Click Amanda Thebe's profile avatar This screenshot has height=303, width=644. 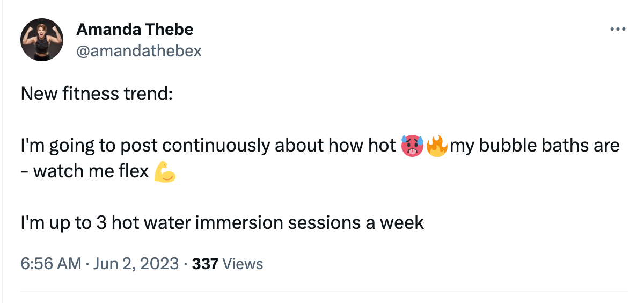point(42,42)
